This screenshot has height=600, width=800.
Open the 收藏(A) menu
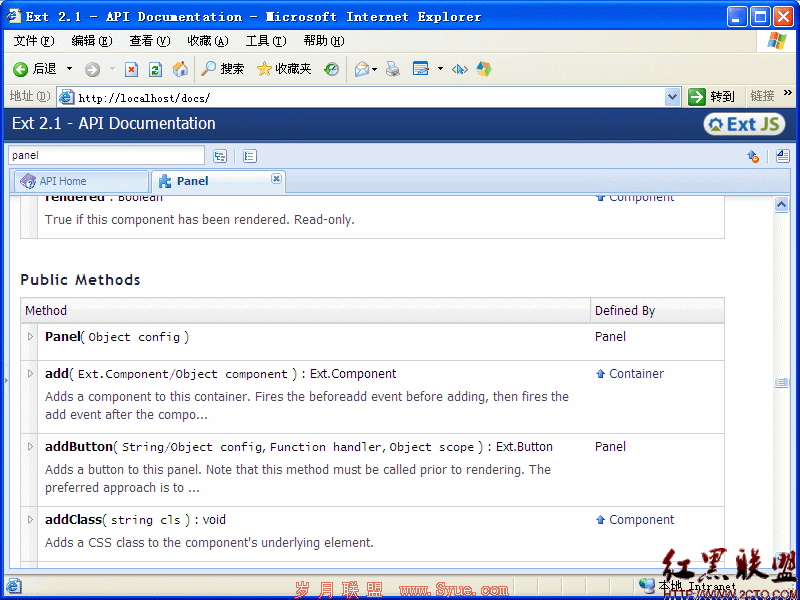pos(208,41)
